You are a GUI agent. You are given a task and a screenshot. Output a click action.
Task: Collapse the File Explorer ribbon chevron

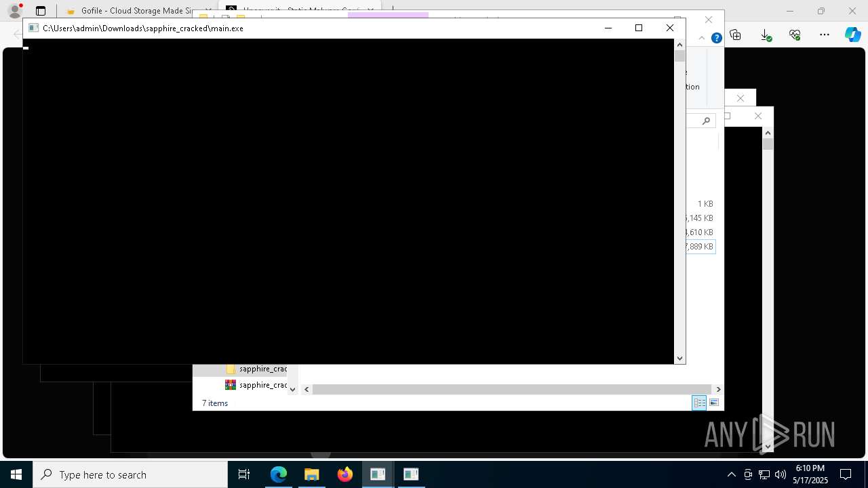tap(702, 38)
